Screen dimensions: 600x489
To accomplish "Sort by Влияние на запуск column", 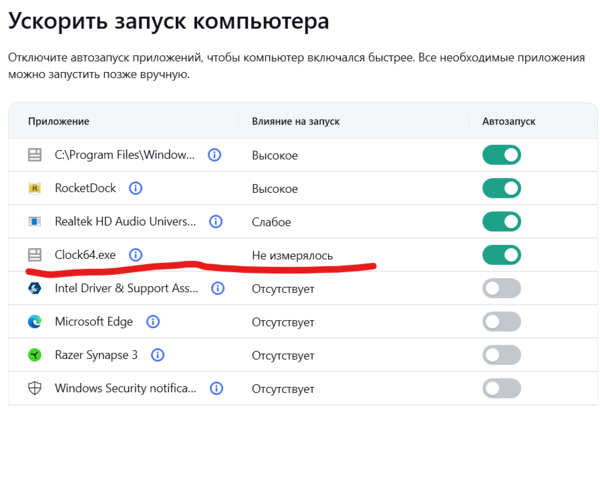I will (296, 121).
